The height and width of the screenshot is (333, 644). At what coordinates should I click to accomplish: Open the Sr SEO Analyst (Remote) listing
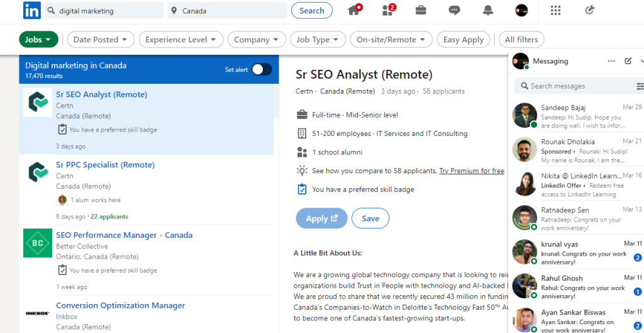click(x=101, y=94)
